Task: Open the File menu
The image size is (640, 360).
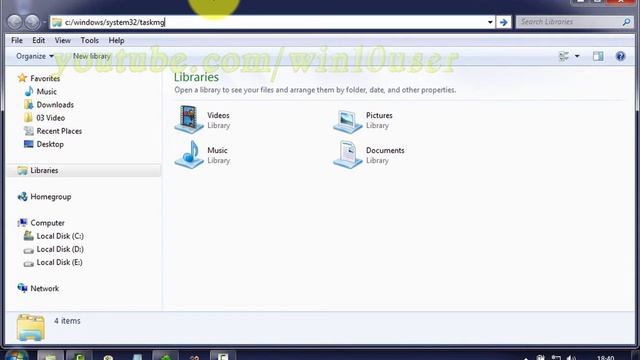Action: click(17, 40)
